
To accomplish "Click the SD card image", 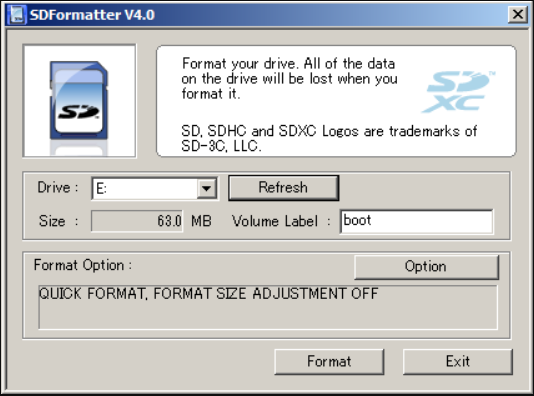I will tap(79, 101).
